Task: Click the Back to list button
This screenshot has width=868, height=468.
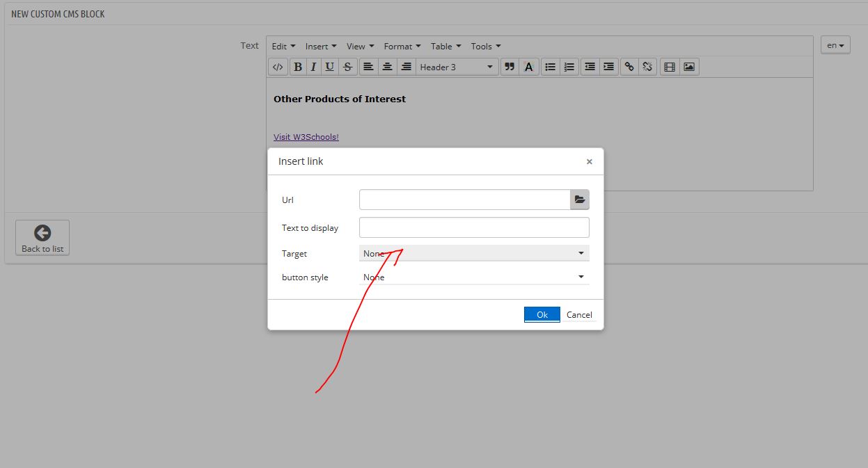Action: (42, 238)
